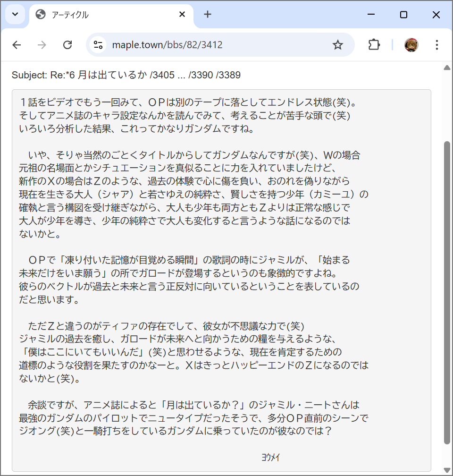Expand the tab search dropdown

[15, 15]
